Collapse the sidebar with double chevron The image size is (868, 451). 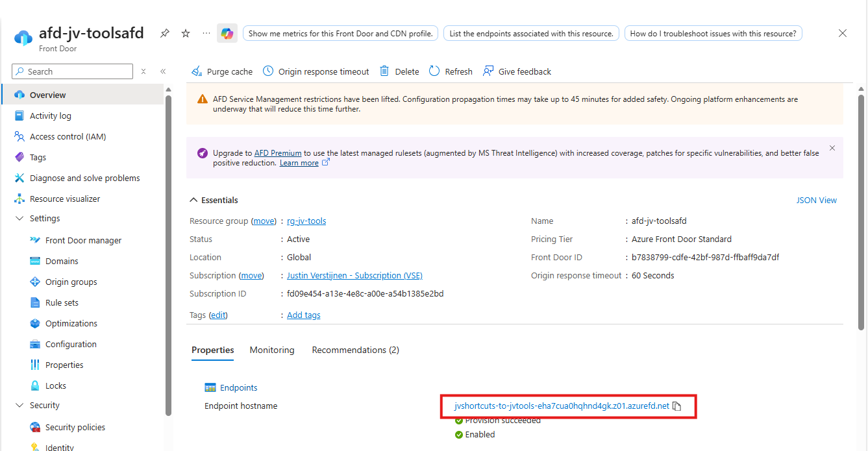pyautogui.click(x=163, y=71)
